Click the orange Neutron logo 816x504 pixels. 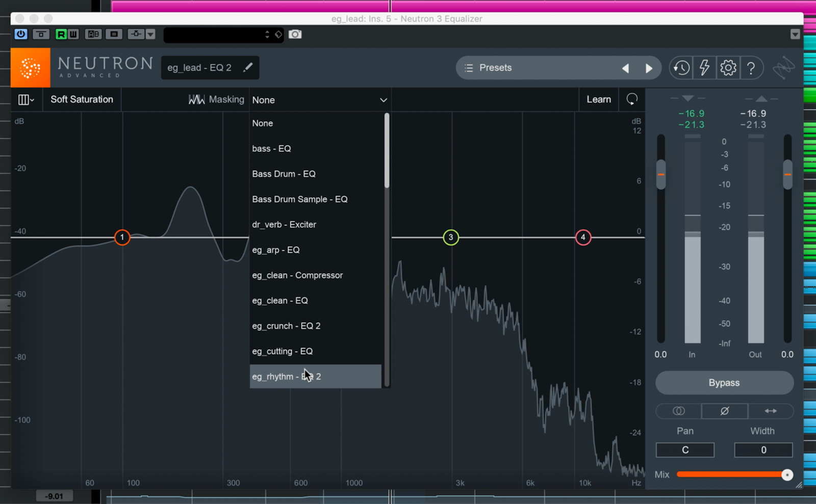tap(31, 67)
